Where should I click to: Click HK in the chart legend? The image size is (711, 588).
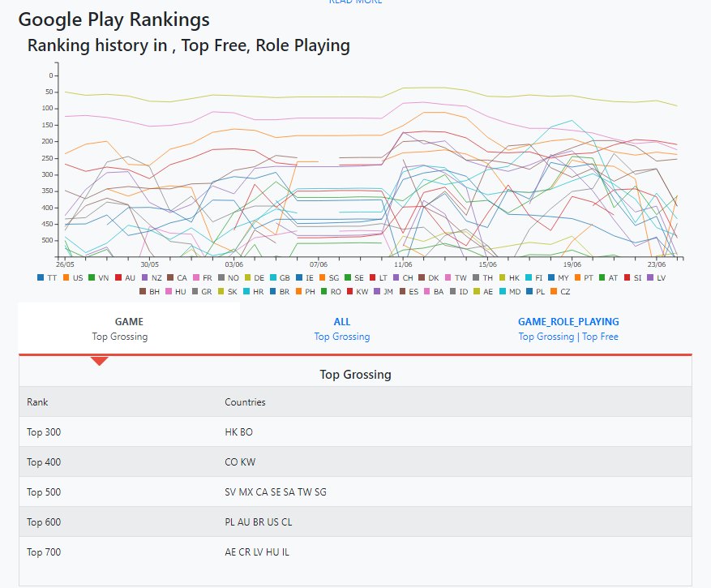pyautogui.click(x=509, y=277)
